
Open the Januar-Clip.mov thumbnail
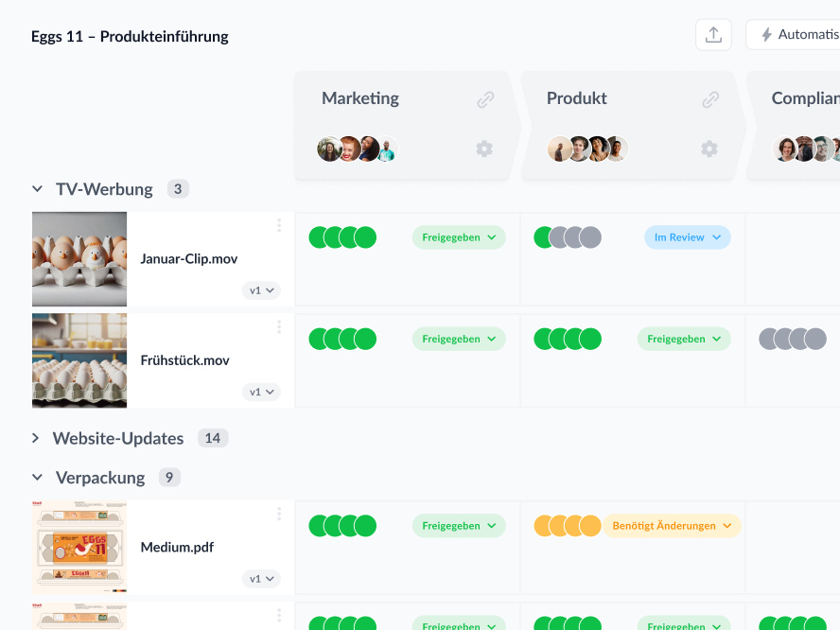pyautogui.click(x=79, y=259)
